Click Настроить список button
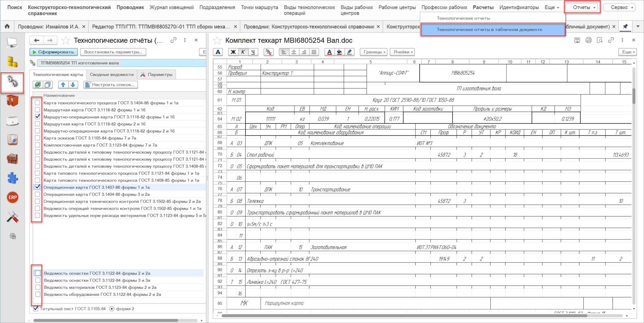Screen dimensions: 644x323 coord(110,85)
